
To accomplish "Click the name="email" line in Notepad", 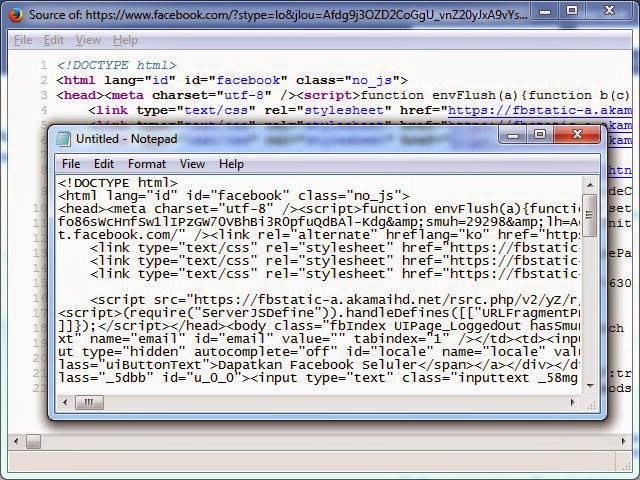I will click(x=318, y=339).
